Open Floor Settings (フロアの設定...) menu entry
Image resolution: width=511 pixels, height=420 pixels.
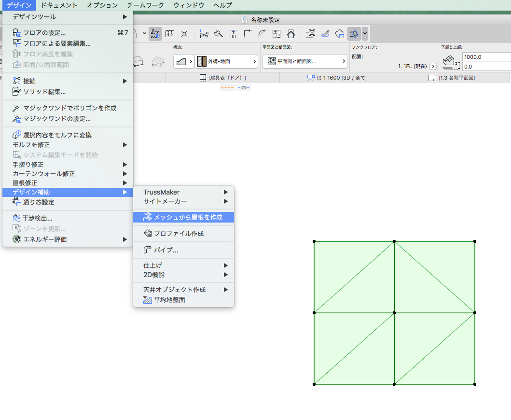tap(44, 33)
